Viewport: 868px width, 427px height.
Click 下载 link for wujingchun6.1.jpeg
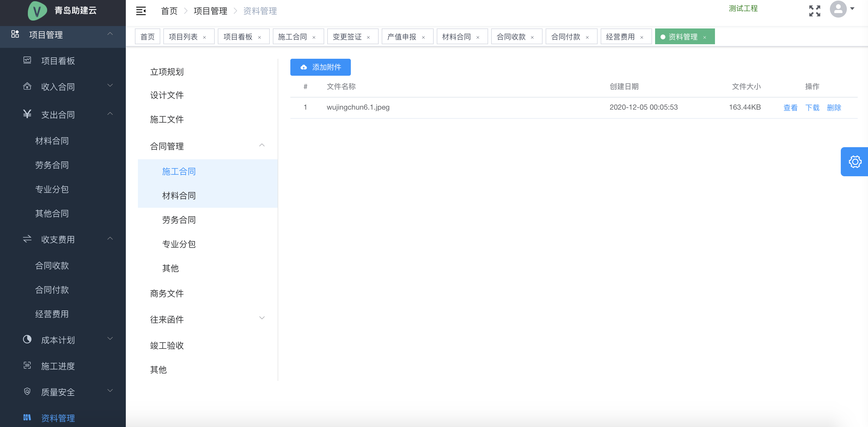[x=812, y=108]
